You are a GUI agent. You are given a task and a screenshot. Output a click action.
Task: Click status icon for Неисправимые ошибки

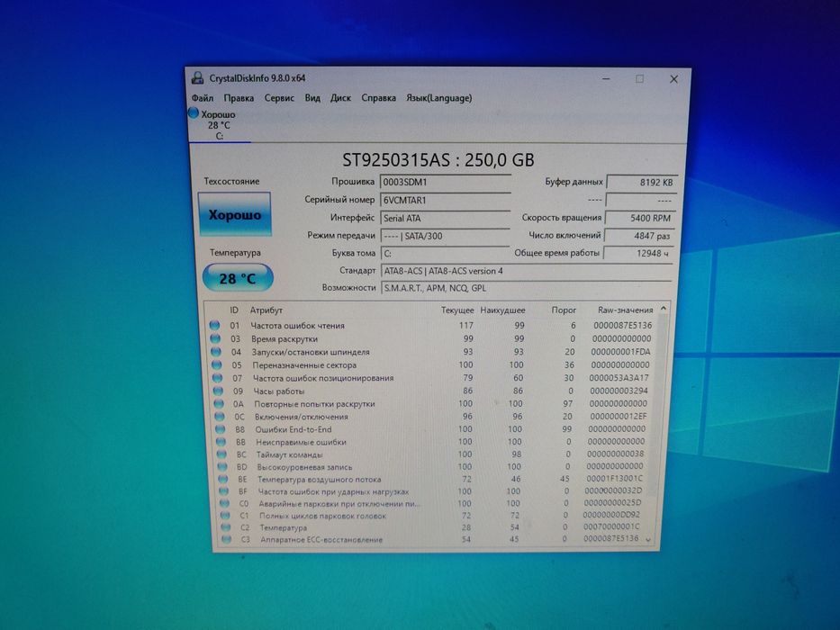pos(221,442)
